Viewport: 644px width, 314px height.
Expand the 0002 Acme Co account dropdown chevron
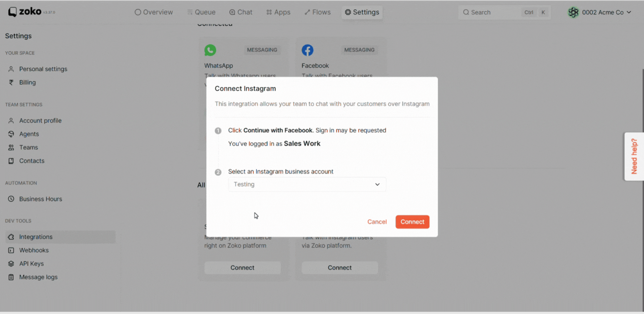[629, 12]
